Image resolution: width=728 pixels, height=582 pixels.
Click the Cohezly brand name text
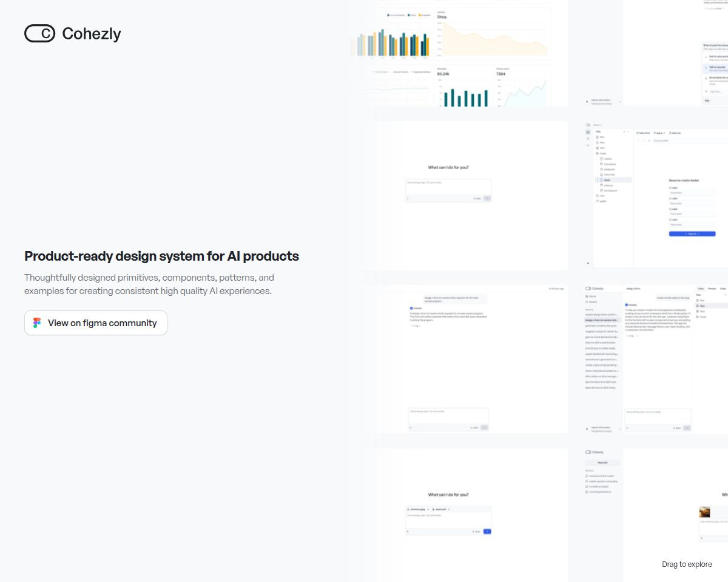pos(92,34)
